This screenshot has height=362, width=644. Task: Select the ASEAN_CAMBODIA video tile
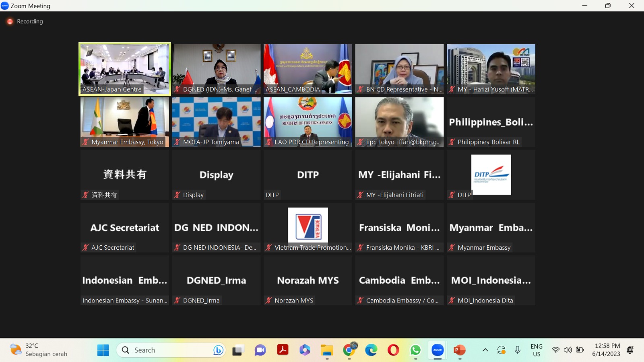(308, 69)
